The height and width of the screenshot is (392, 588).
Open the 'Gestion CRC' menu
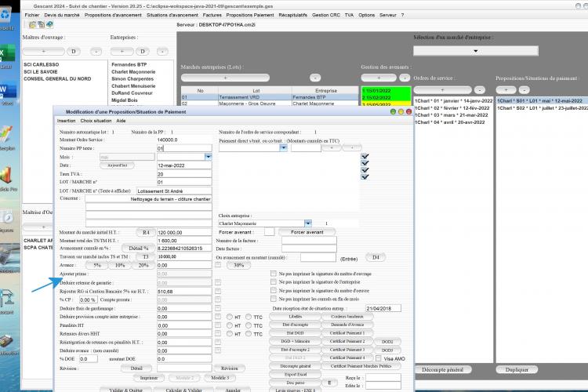point(326,15)
